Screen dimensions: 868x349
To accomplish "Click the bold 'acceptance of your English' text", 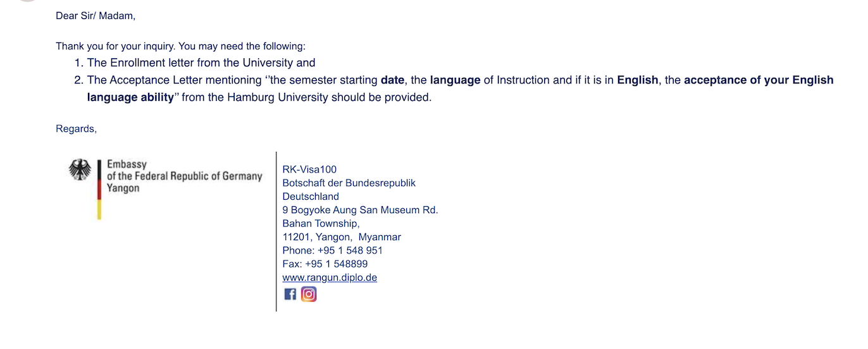I will (759, 80).
